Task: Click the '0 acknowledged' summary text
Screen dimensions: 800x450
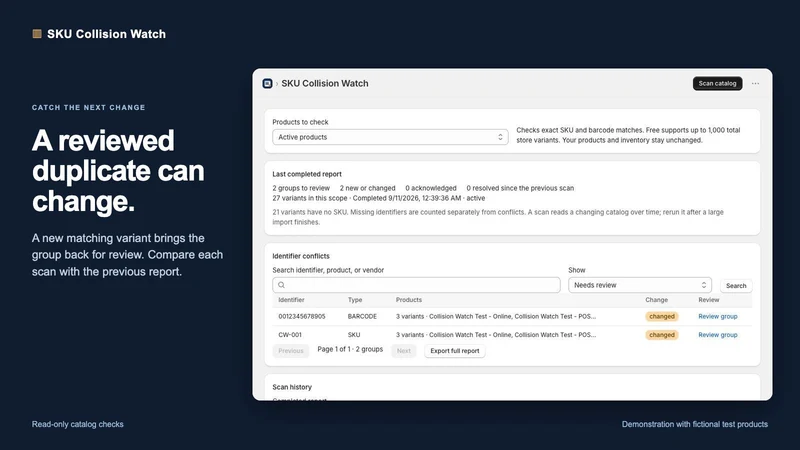Action: [x=431, y=188]
